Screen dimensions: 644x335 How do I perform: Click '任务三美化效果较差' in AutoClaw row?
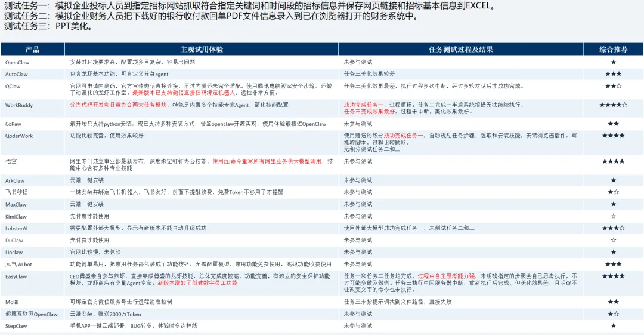pyautogui.click(x=369, y=74)
